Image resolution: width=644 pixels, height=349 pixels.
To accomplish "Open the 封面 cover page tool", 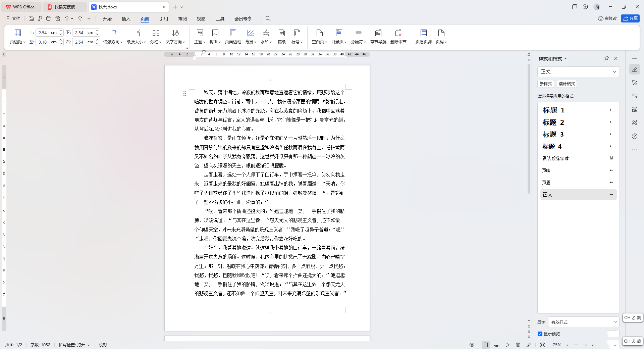I will click(x=215, y=37).
